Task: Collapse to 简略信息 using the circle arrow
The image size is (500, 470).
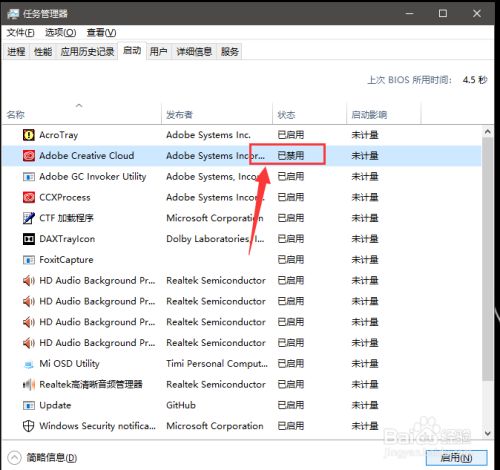Action: click(x=14, y=458)
